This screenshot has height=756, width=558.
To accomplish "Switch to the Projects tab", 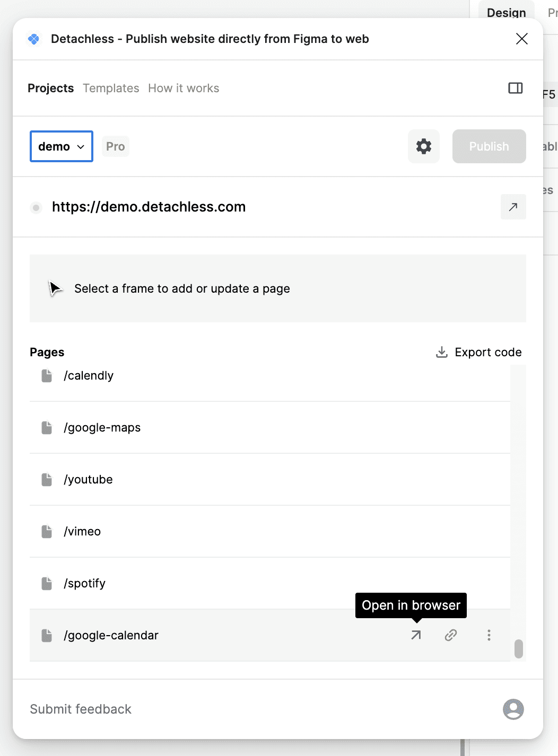I will point(51,88).
